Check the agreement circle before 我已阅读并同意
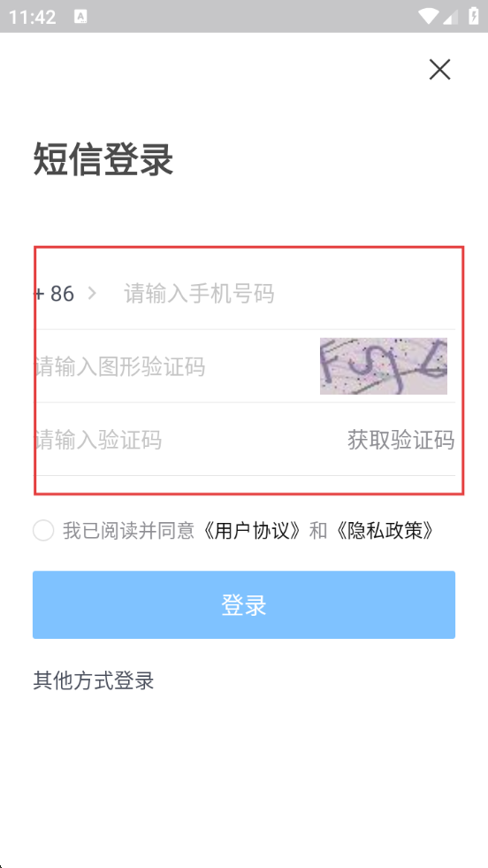Viewport: 488px width, 868px height. (x=43, y=530)
